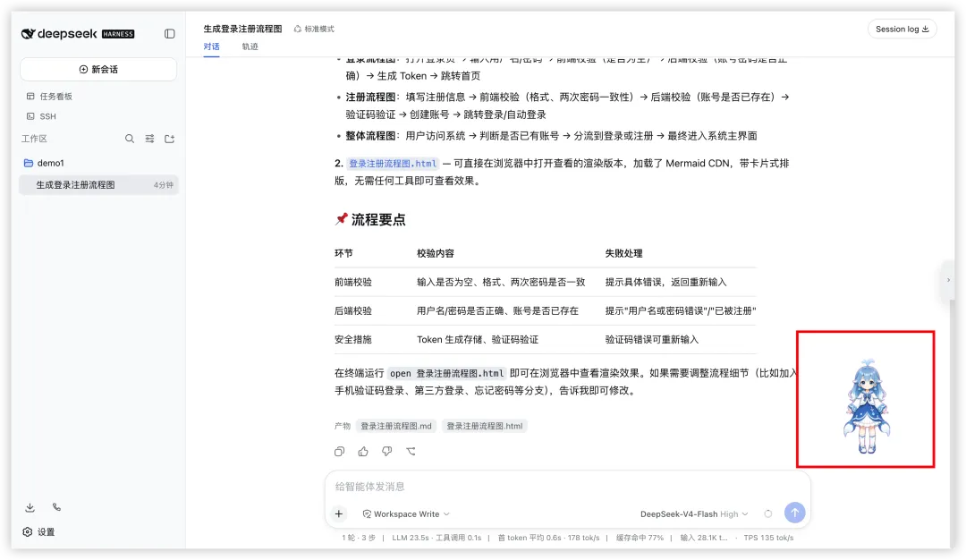Image resolution: width=966 pixels, height=560 pixels.
Task: Click the 用户名/密码是否正确、账号是否已存在 cell
Action: coord(498,311)
